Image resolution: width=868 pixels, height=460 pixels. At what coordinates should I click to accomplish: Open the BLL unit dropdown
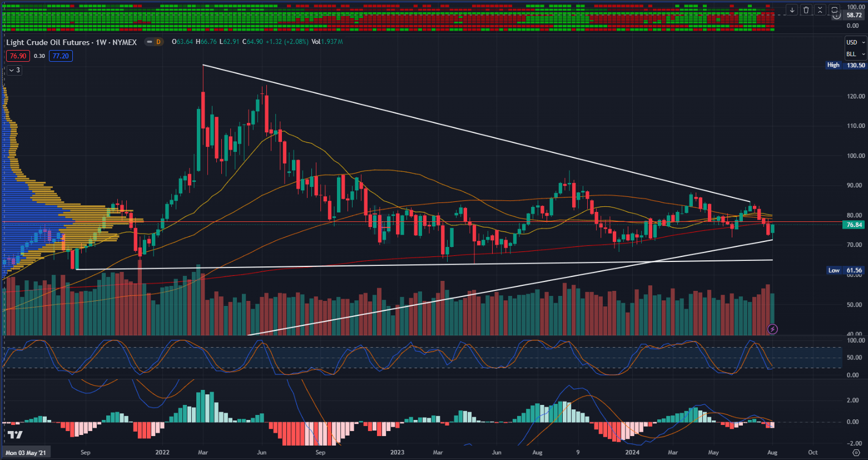click(x=855, y=54)
